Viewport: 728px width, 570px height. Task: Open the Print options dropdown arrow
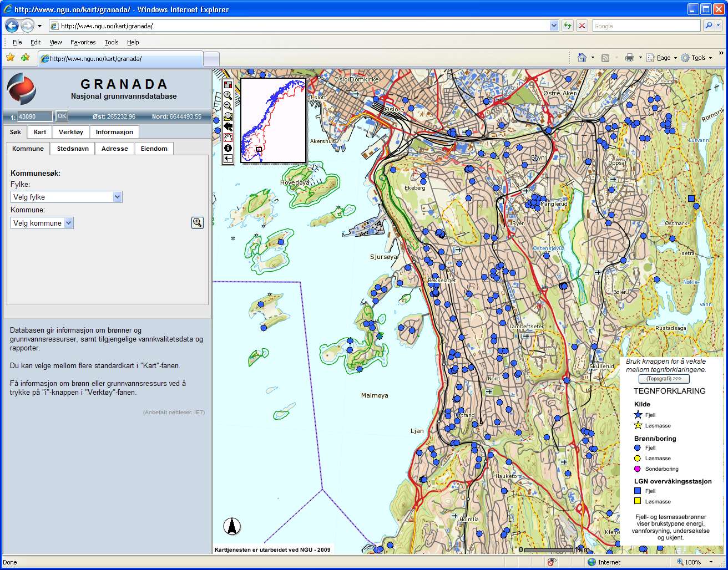(x=640, y=58)
